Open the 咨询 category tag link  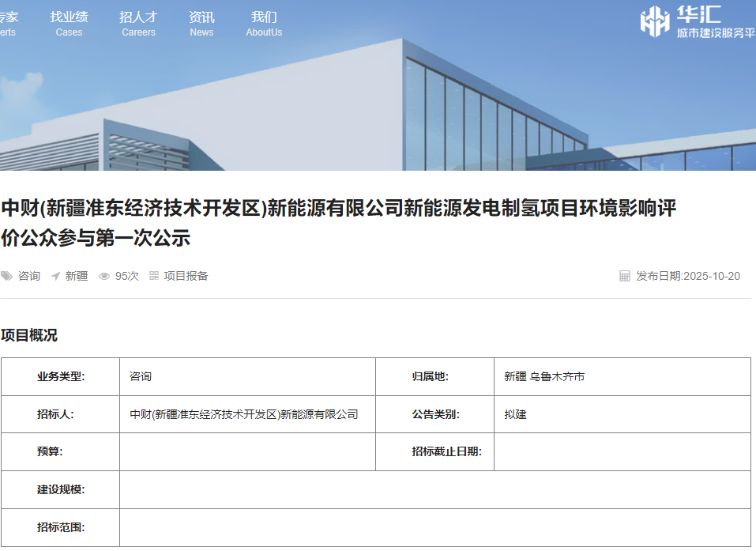pyautogui.click(x=28, y=276)
